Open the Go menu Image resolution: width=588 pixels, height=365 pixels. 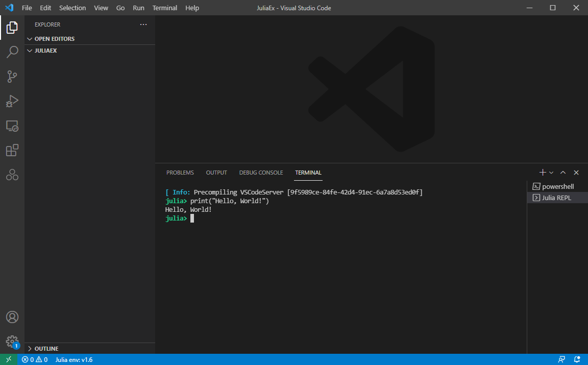pyautogui.click(x=120, y=8)
